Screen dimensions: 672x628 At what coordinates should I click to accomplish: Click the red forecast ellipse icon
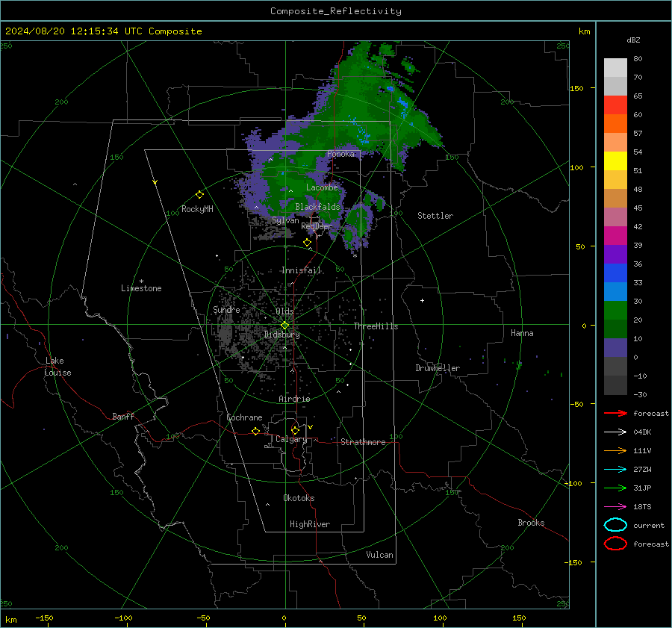tap(615, 544)
